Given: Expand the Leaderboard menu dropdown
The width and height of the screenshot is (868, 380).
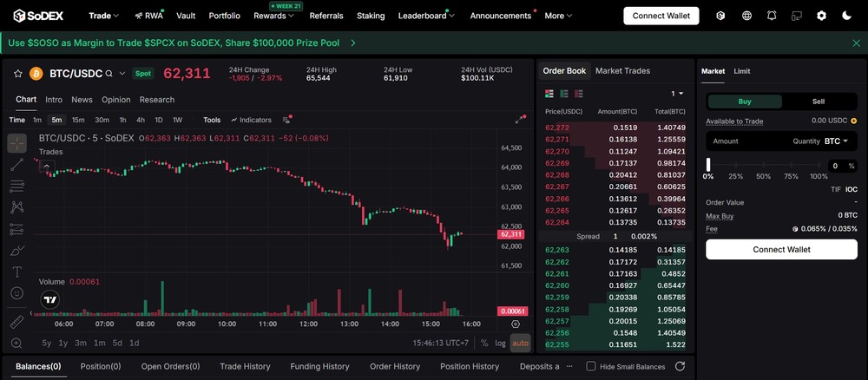Looking at the screenshot, I should coord(426,16).
